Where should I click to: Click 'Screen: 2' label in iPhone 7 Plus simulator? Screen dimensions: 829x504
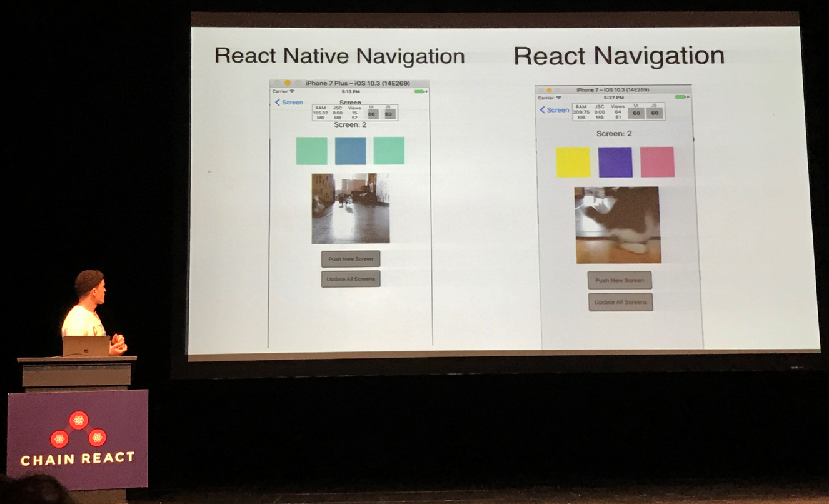[350, 125]
